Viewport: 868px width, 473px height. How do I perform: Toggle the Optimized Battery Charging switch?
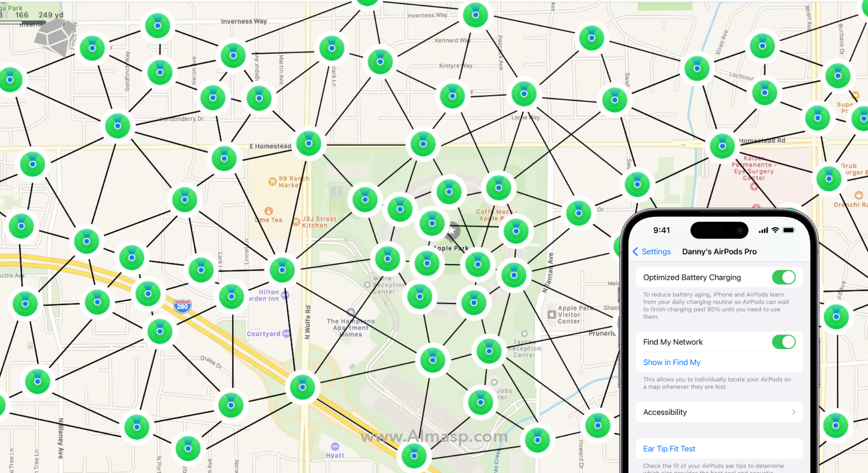point(783,277)
